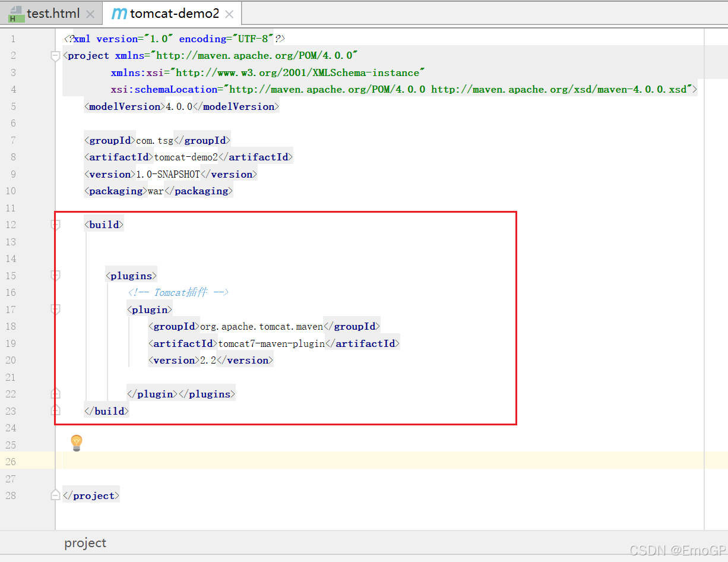The height and width of the screenshot is (562, 728).
Task: Close the test.html tab
Action: [90, 14]
